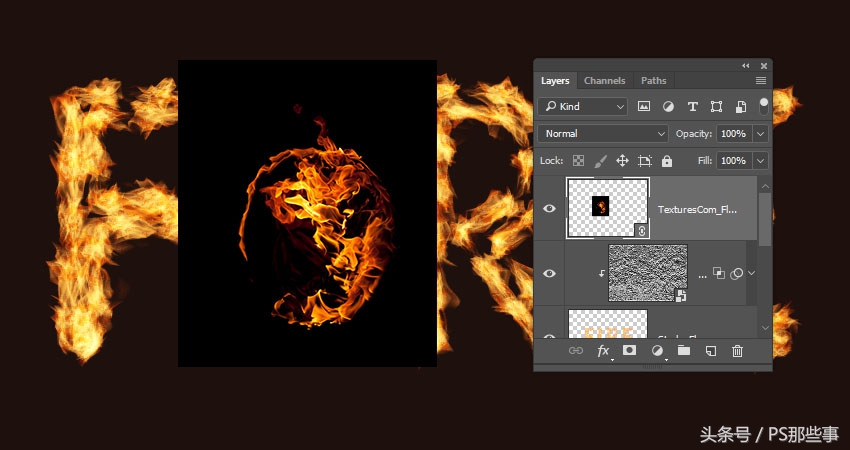Create a new layer
The width and height of the screenshot is (850, 450).
pyautogui.click(x=711, y=351)
